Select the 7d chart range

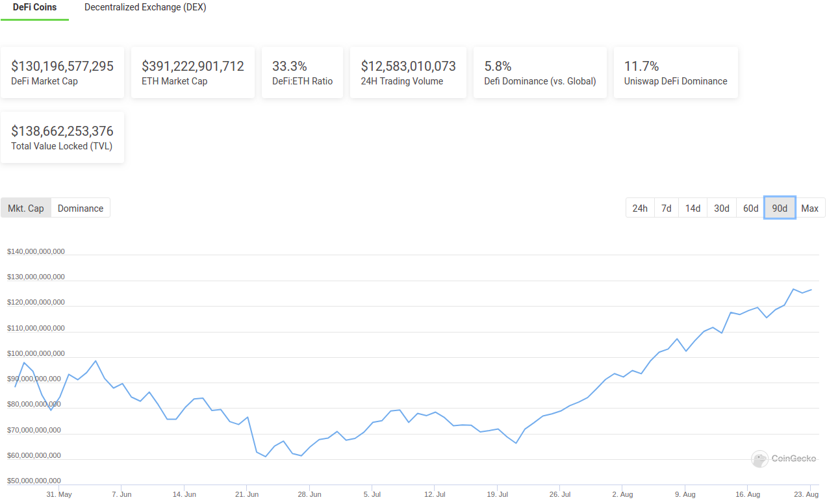click(666, 208)
